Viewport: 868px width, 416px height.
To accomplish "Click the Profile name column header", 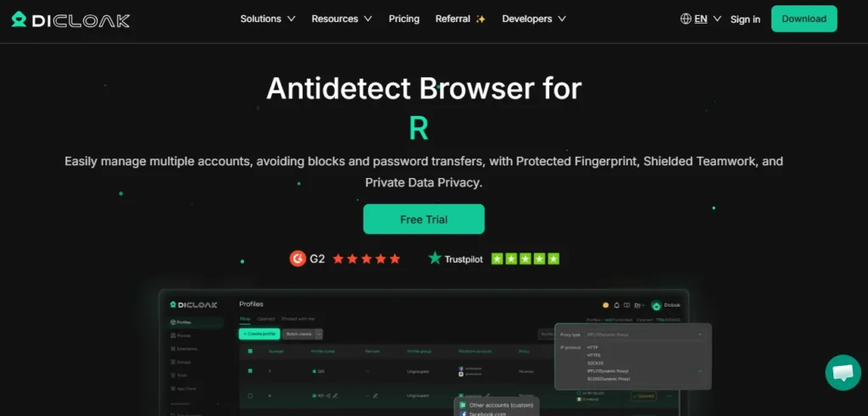I will point(323,352).
